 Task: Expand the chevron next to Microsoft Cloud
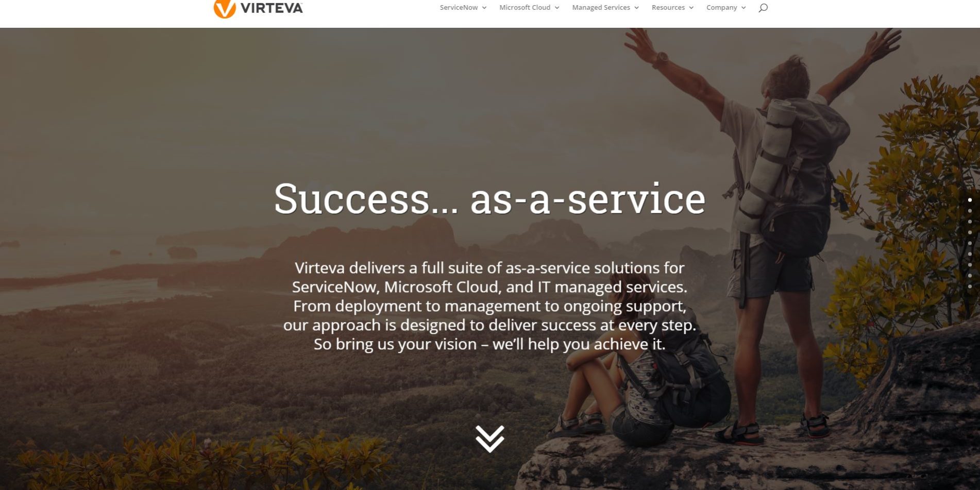tap(557, 8)
